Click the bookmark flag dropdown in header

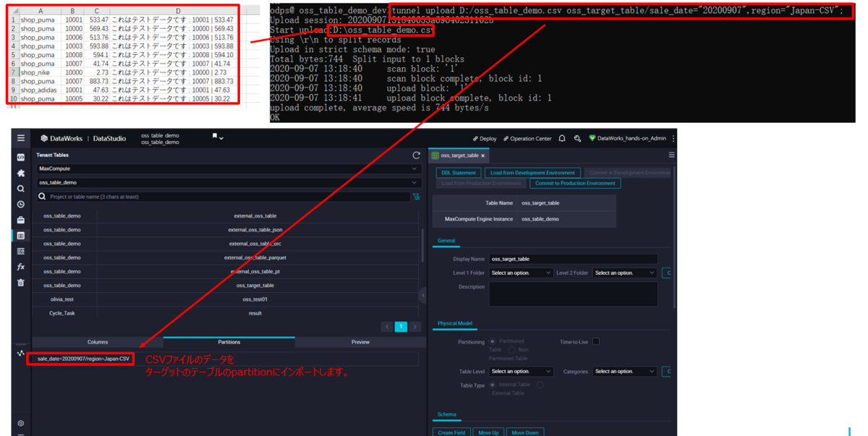click(218, 137)
